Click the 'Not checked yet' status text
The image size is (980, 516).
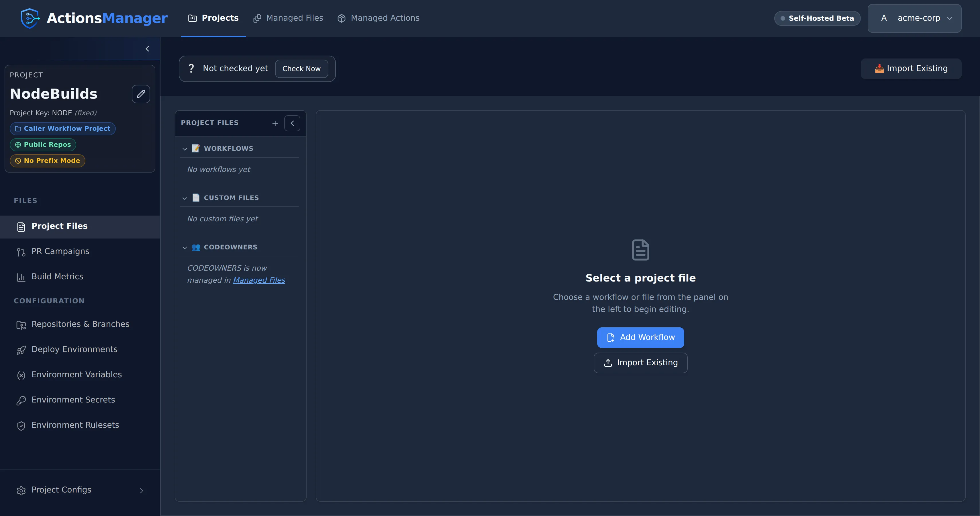[236, 69]
